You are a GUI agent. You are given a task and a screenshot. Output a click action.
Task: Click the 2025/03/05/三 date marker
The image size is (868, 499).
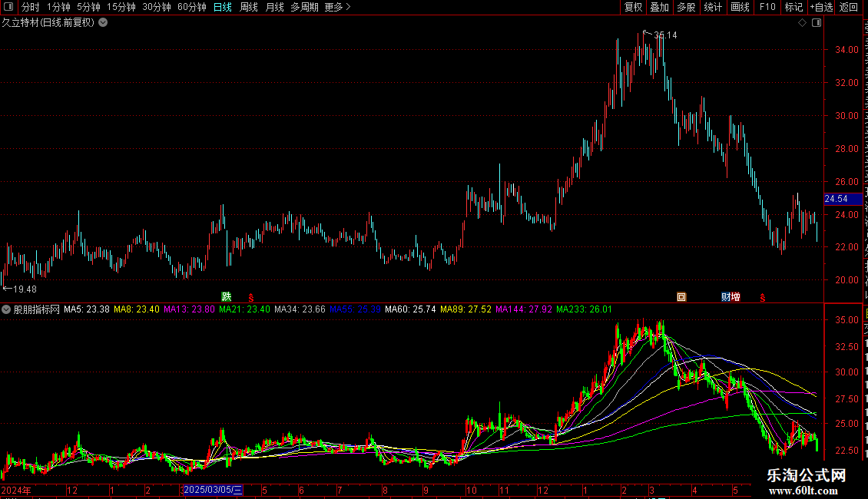[x=213, y=490]
